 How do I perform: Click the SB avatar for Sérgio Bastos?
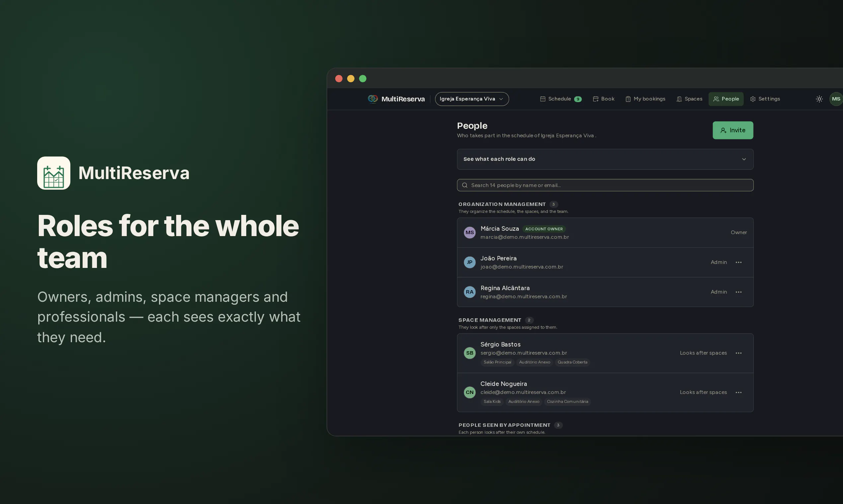(469, 353)
